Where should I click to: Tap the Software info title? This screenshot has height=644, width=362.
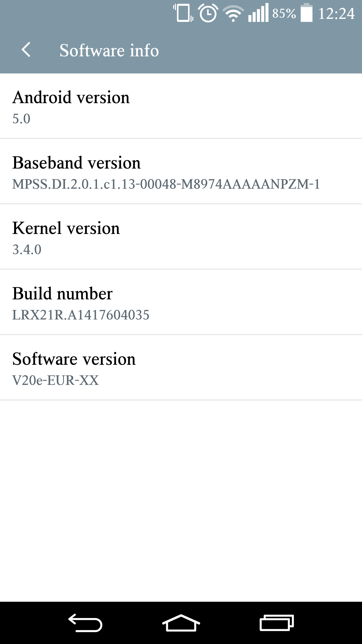click(x=109, y=50)
